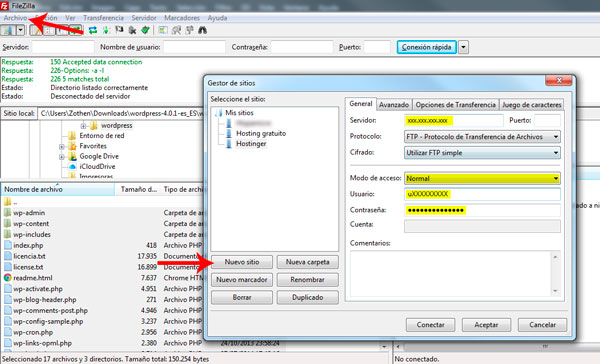Click the Duplicado button
This screenshot has width=600, height=364.
click(308, 297)
